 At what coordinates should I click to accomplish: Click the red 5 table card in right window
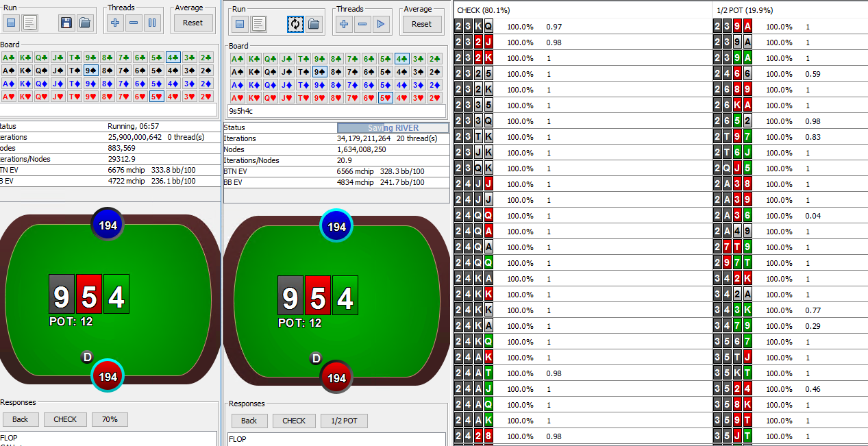(318, 295)
